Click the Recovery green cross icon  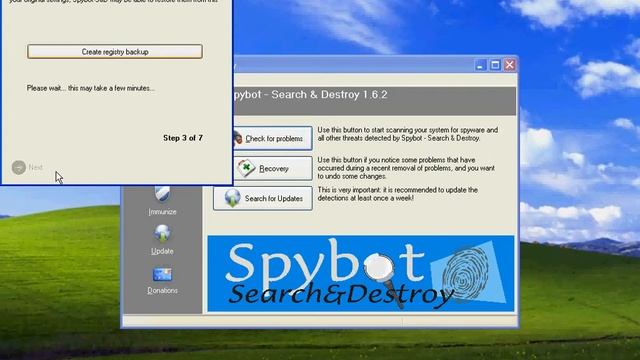[x=246, y=168]
